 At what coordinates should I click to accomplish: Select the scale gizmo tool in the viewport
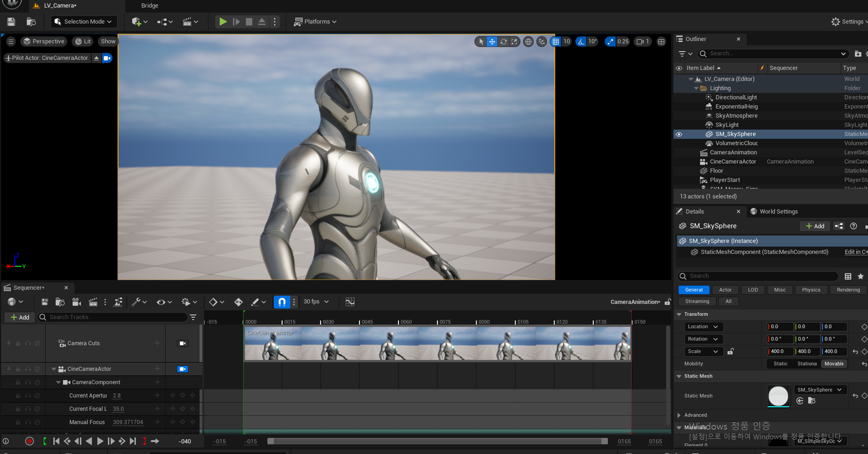[514, 42]
